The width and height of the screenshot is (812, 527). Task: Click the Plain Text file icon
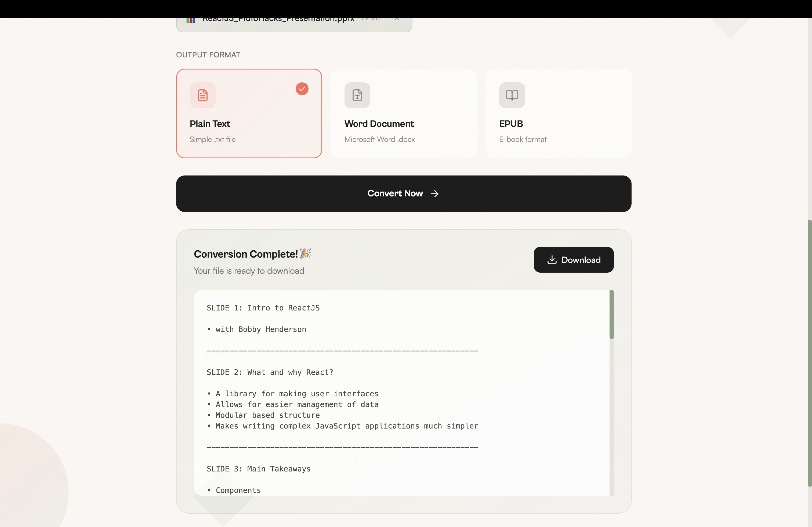click(x=203, y=96)
